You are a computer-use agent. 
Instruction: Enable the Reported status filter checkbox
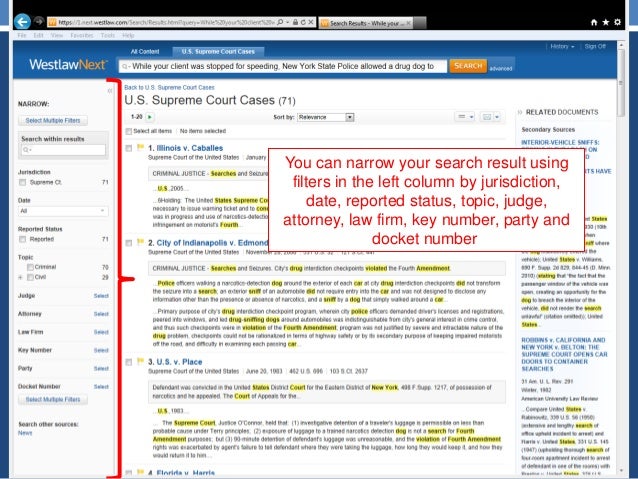pyautogui.click(x=23, y=239)
